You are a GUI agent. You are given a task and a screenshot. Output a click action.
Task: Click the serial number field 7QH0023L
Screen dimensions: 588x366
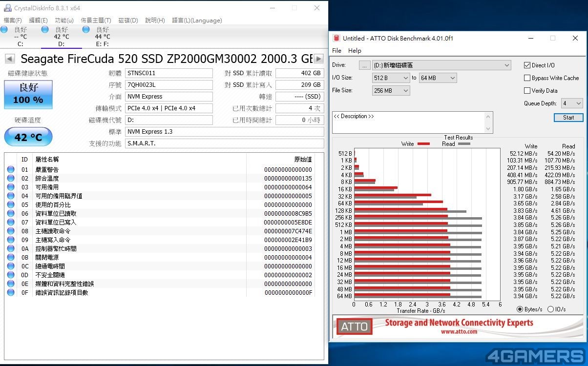coord(168,85)
